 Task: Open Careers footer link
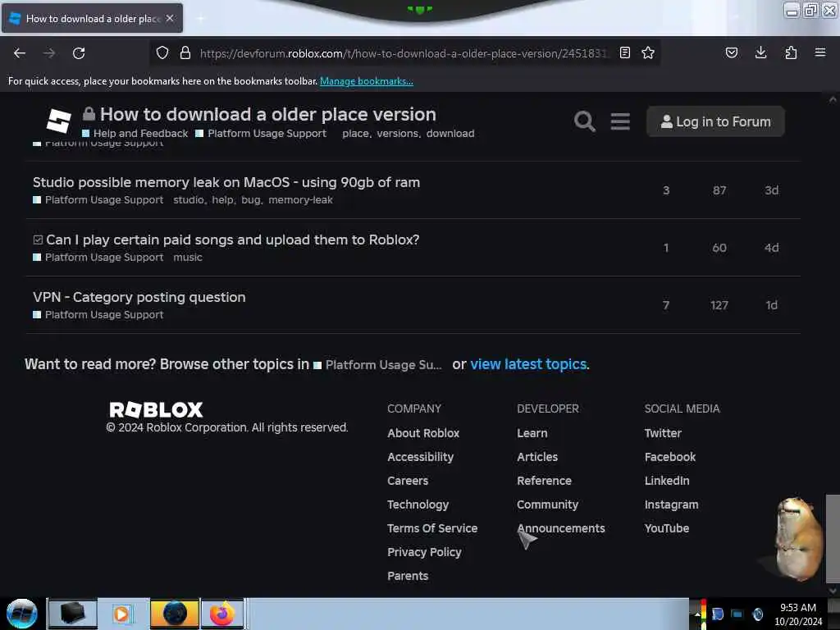(408, 481)
